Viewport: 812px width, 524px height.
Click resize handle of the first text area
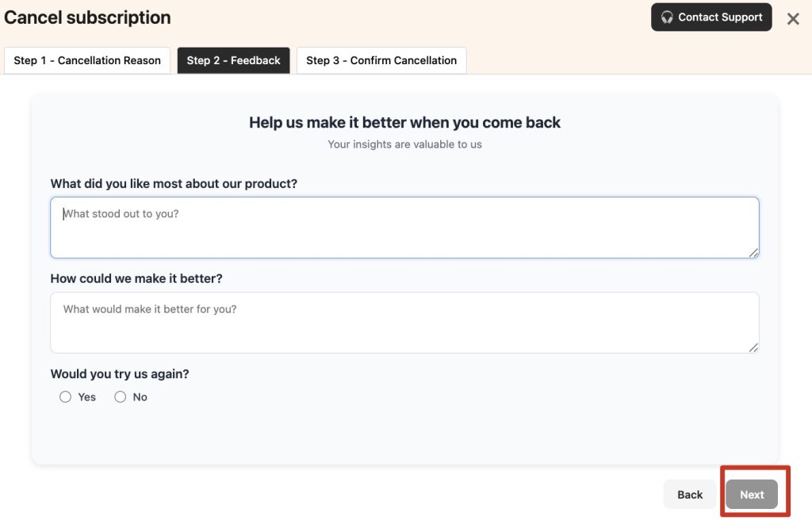pyautogui.click(x=753, y=253)
